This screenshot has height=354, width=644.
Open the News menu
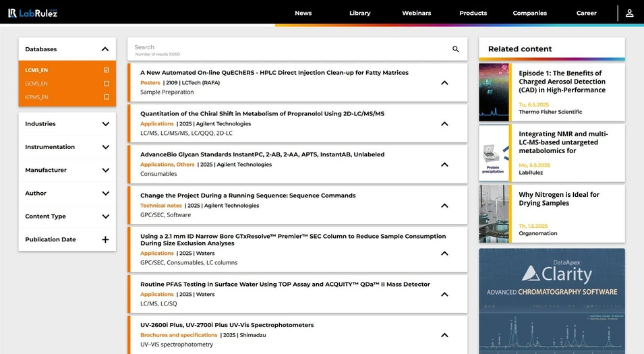point(303,13)
